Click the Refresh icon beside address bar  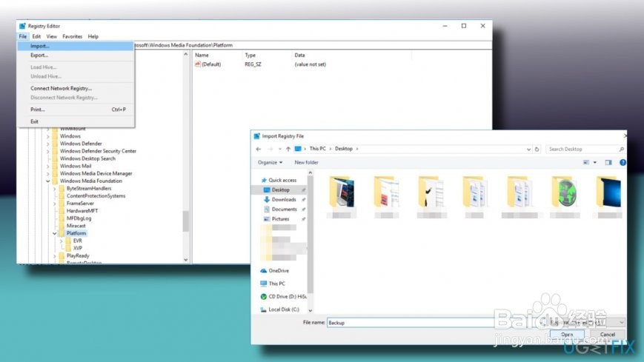[x=537, y=150]
